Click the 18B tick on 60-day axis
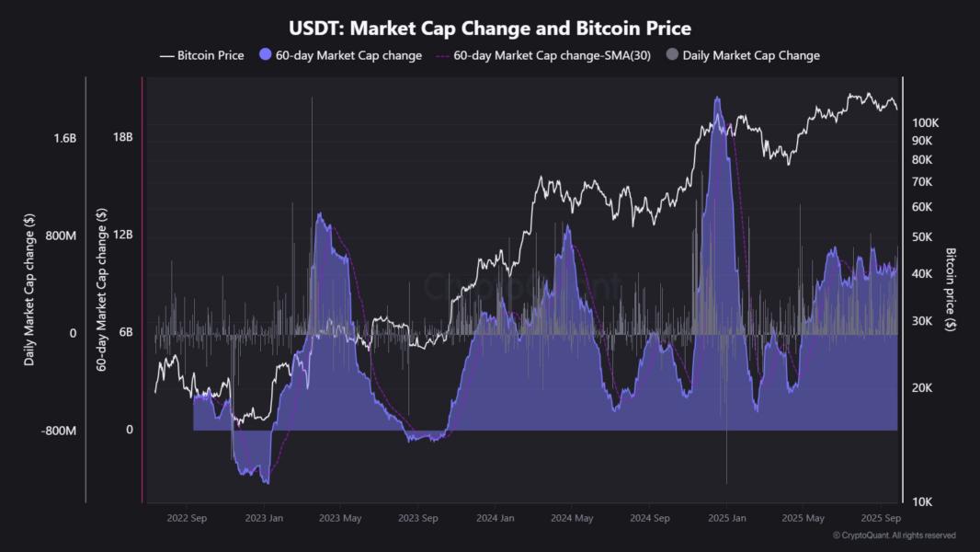 [123, 138]
